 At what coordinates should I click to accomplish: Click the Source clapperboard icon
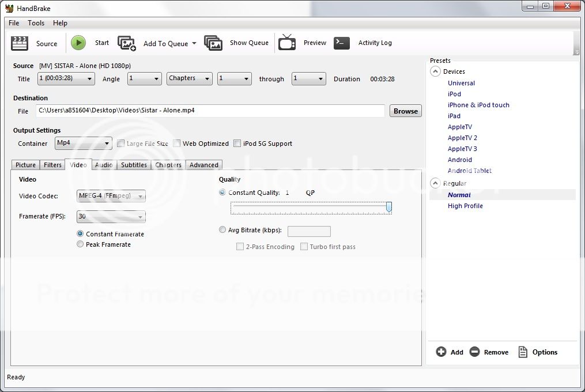pyautogui.click(x=20, y=43)
